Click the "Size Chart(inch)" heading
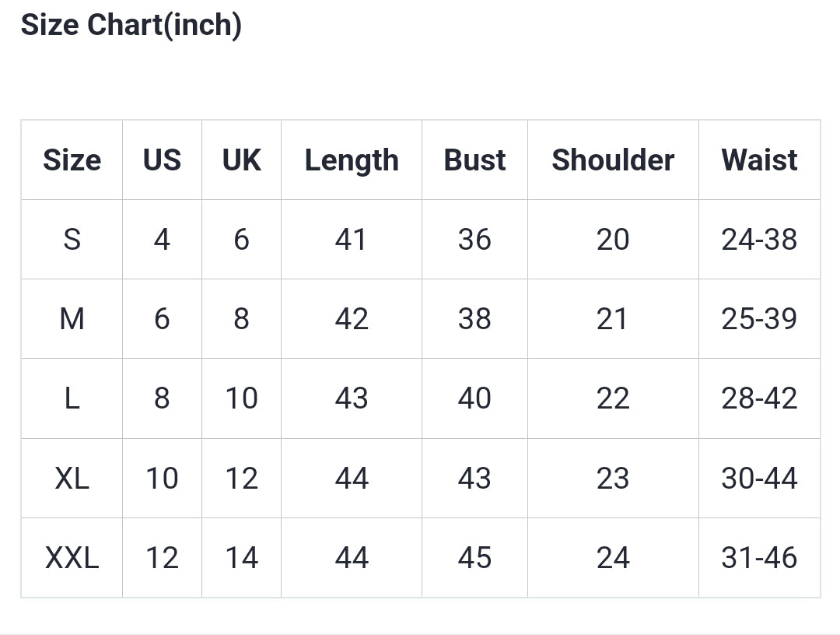840x635 pixels. pos(131,25)
